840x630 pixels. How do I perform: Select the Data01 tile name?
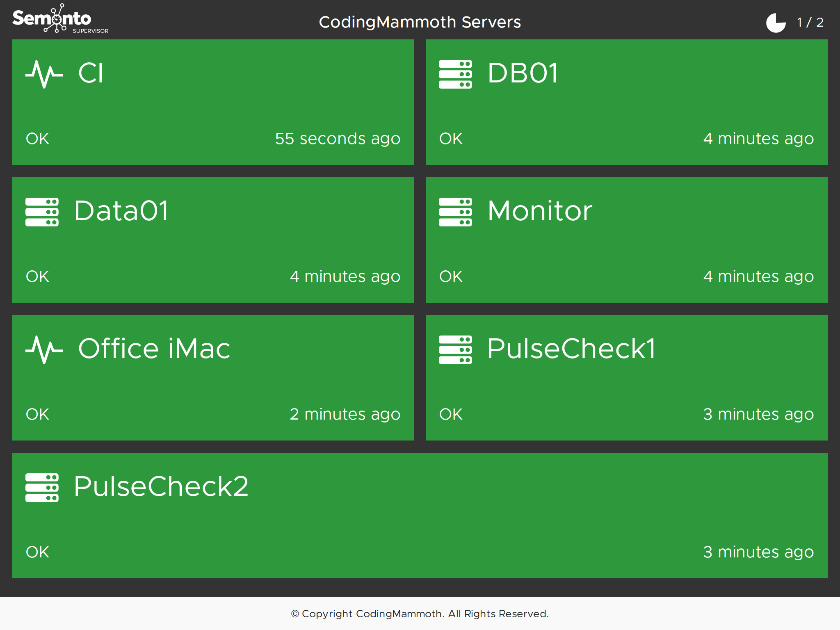pos(121,211)
